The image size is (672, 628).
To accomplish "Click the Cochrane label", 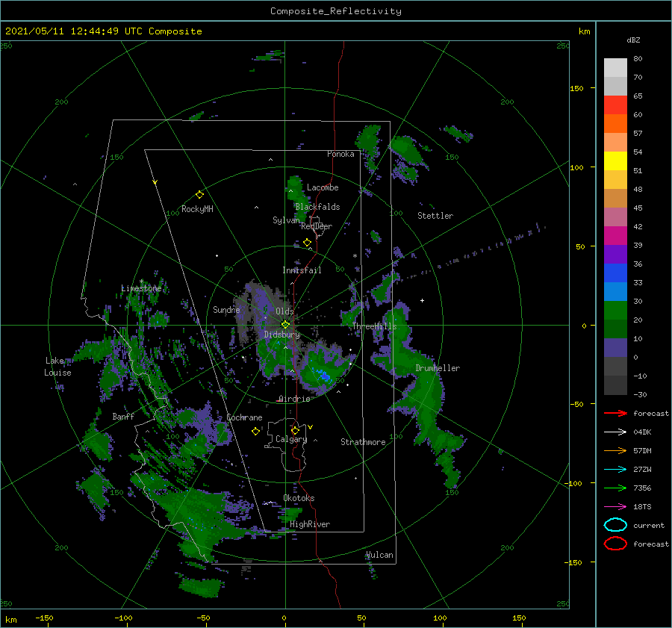I will pos(244,417).
